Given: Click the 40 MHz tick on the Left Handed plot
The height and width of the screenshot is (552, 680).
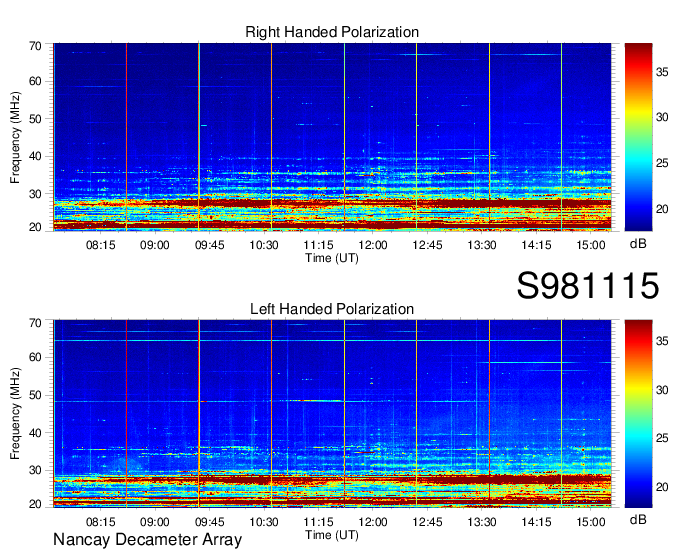Looking at the screenshot, I should (x=35, y=433).
